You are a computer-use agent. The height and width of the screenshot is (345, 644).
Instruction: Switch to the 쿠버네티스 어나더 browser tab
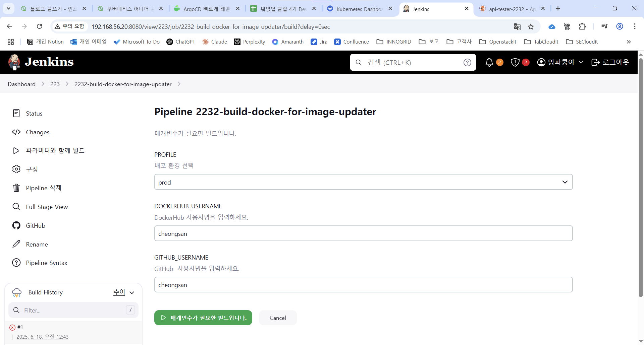(x=130, y=9)
